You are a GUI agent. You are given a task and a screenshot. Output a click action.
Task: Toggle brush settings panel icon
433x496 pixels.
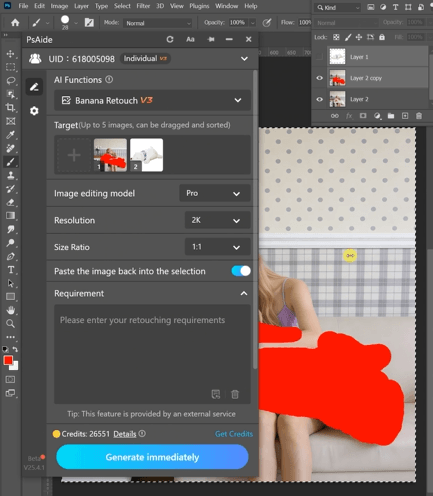pyautogui.click(x=89, y=23)
